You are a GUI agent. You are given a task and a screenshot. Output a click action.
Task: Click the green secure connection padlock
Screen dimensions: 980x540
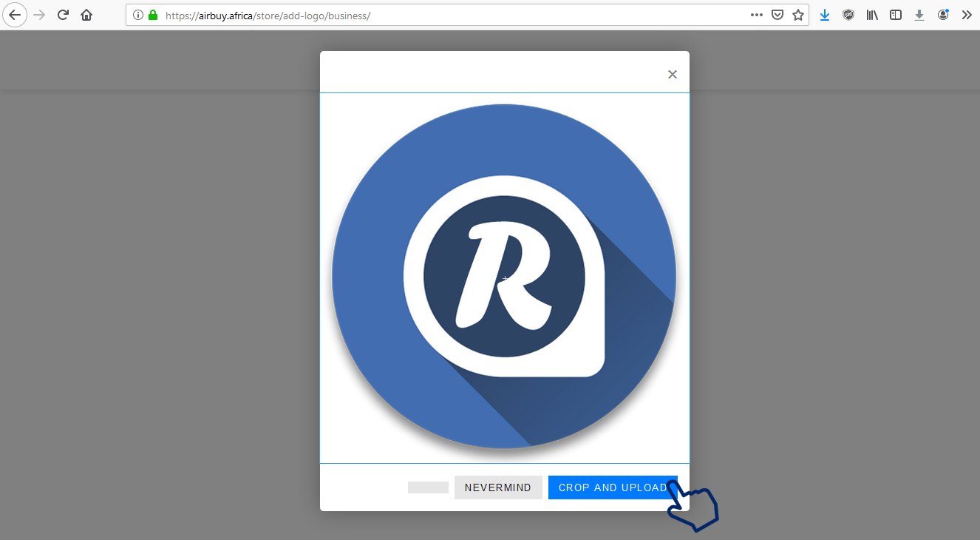(153, 15)
